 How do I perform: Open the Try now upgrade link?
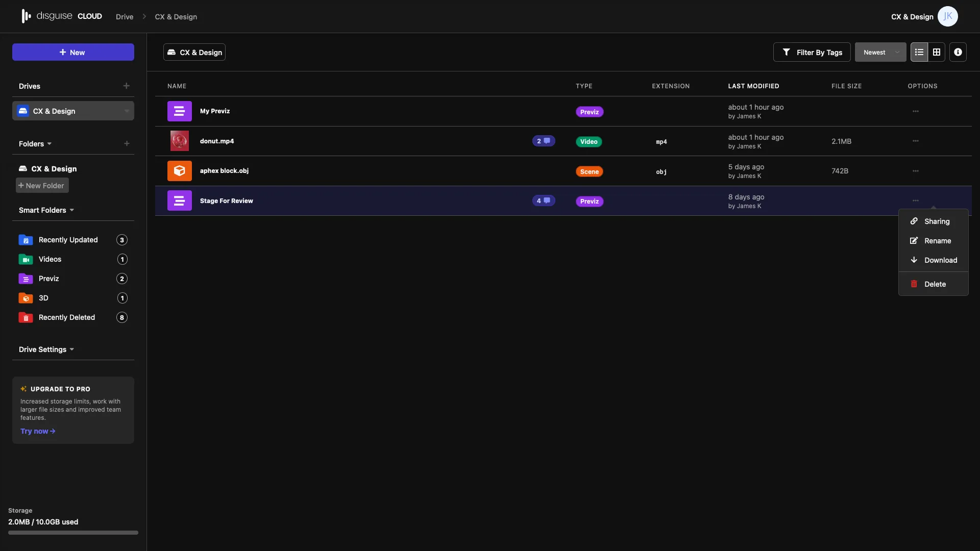coord(37,431)
